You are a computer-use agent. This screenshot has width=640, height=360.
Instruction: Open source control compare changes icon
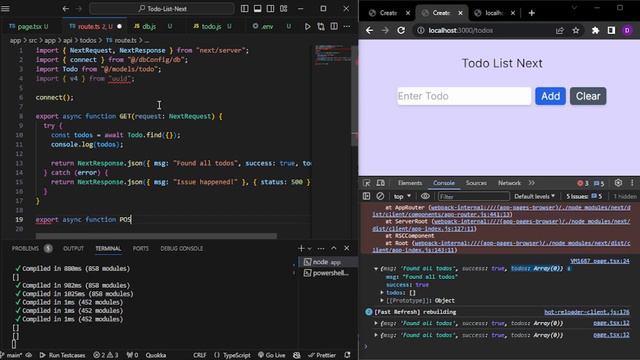point(321,27)
